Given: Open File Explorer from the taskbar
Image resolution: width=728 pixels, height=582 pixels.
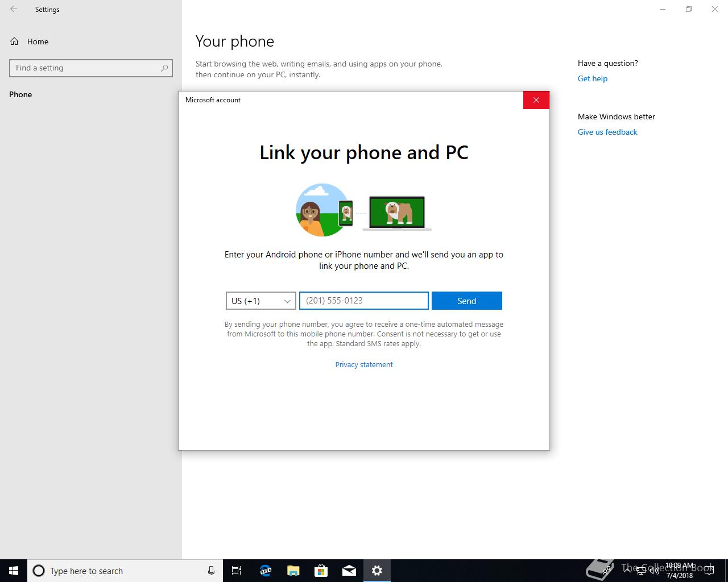Looking at the screenshot, I should tap(293, 571).
